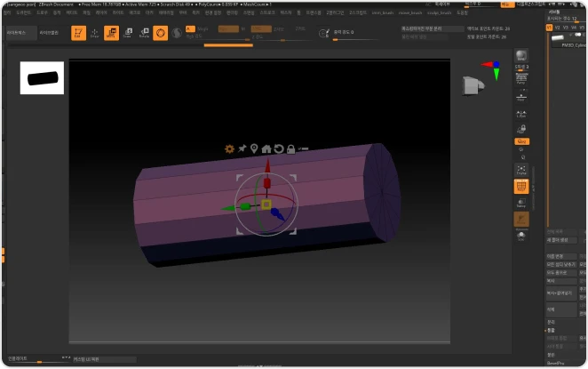This screenshot has height=369, width=588.
Task: Toggle the Persp perspective icon
Action: coord(521,78)
